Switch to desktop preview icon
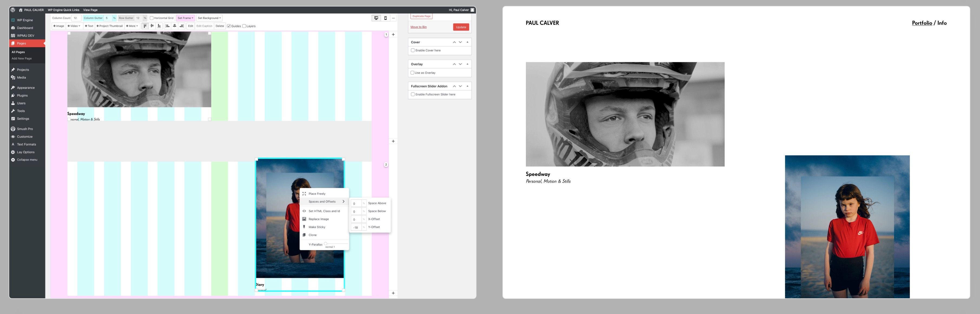The image size is (980, 314). (376, 18)
